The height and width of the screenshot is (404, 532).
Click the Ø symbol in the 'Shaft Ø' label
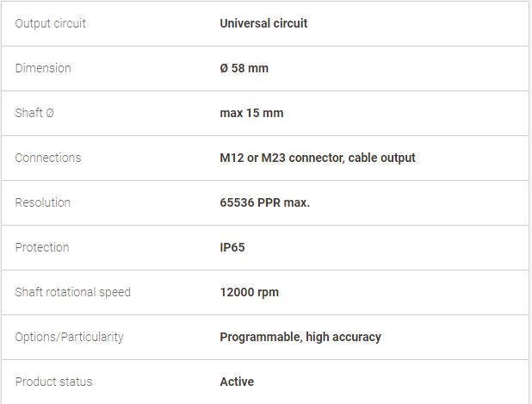click(x=50, y=113)
